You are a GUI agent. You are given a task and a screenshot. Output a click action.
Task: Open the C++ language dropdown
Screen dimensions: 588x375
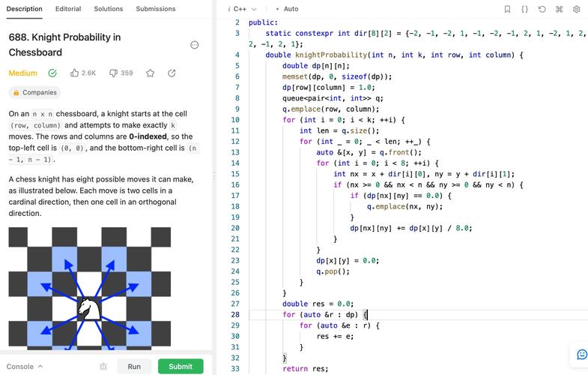[243, 9]
